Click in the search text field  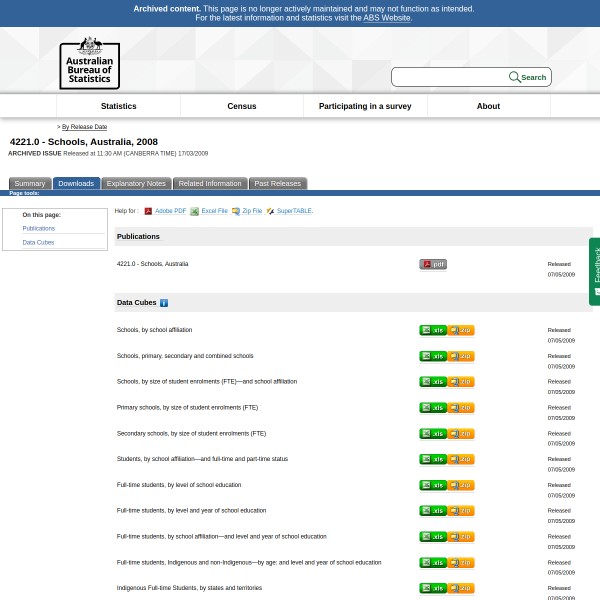[450, 77]
